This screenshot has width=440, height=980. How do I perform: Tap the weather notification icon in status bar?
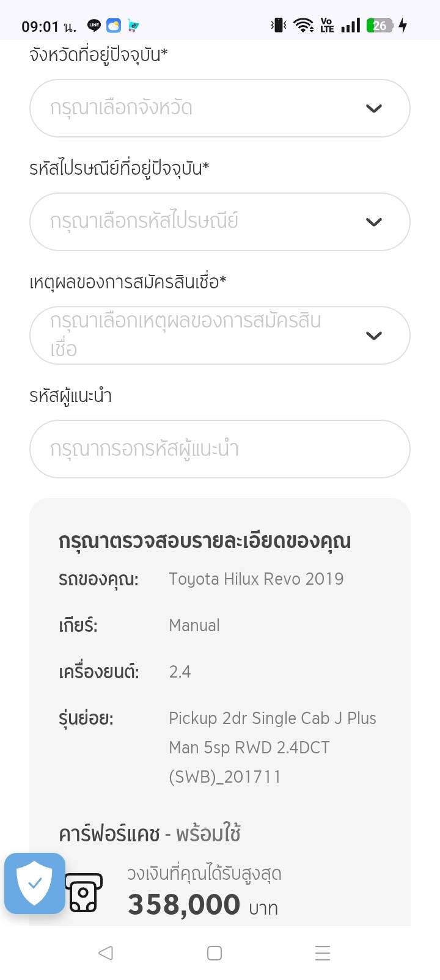tap(114, 26)
